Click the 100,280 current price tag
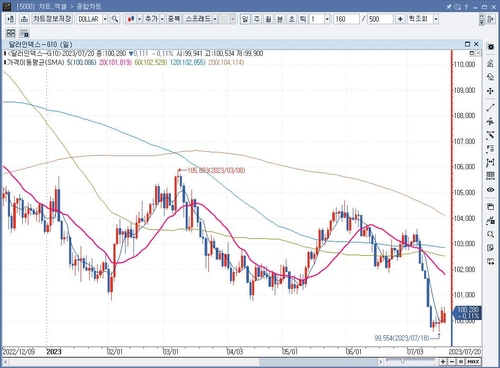 [467, 313]
